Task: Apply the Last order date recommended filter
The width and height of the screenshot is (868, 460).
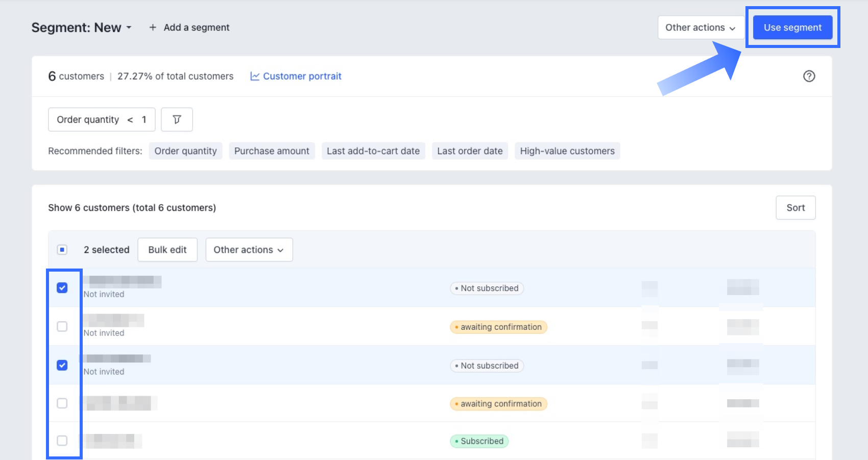Action: (x=470, y=151)
